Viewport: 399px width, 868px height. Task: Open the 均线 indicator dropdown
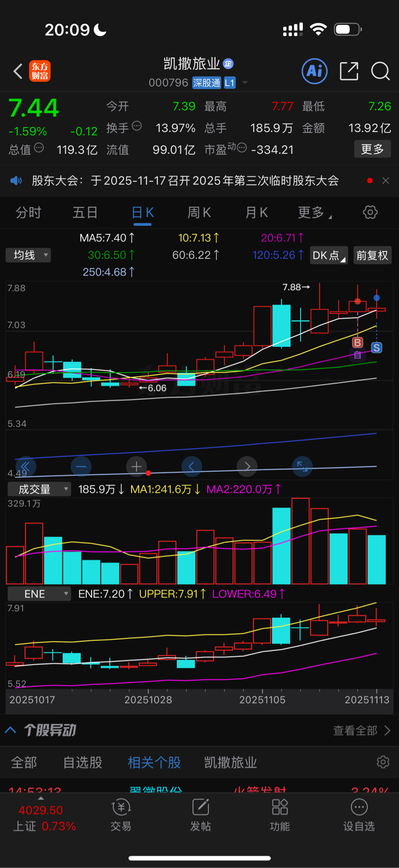point(28,255)
